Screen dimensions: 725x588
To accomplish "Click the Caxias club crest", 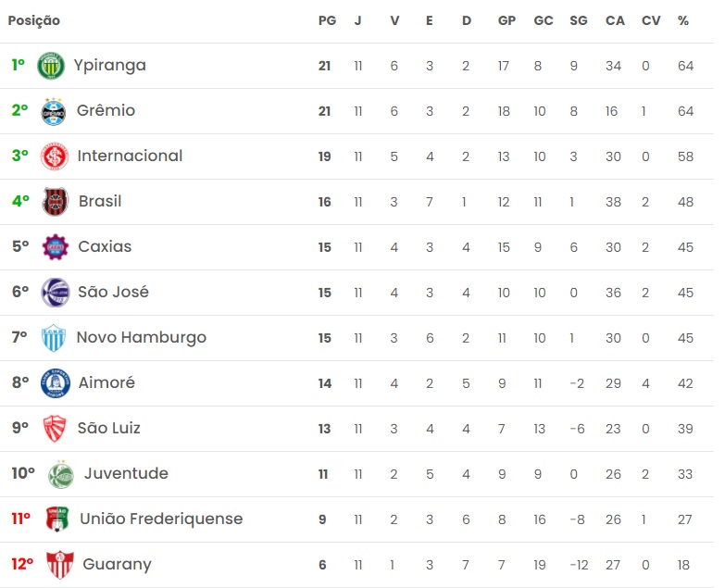I will point(56,247).
